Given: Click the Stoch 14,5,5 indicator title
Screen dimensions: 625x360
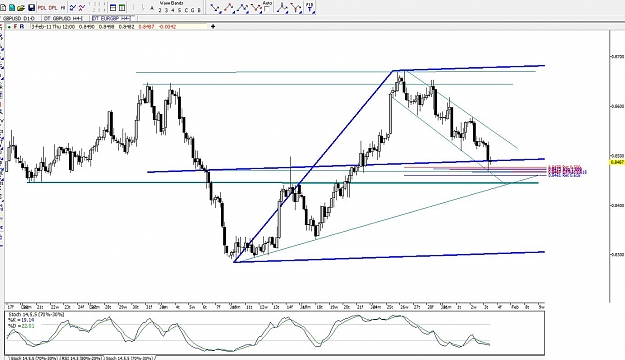Looking at the screenshot, I should pyautogui.click(x=36, y=315).
